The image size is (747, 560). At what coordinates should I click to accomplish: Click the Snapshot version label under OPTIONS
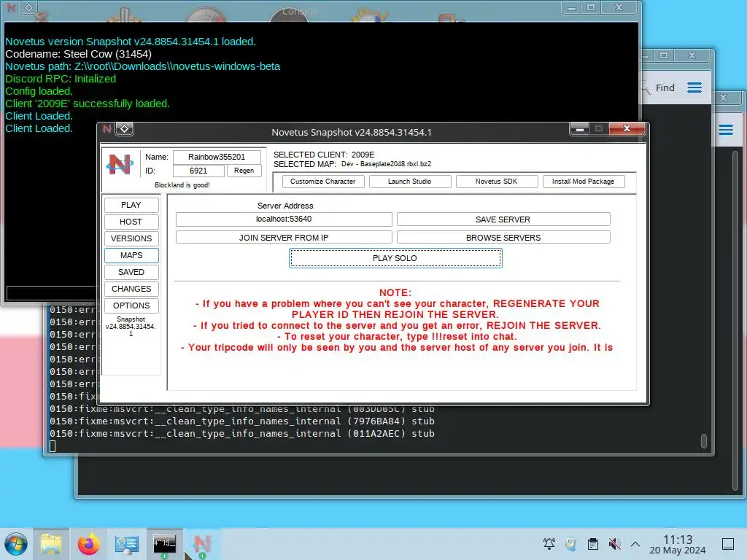(x=131, y=326)
